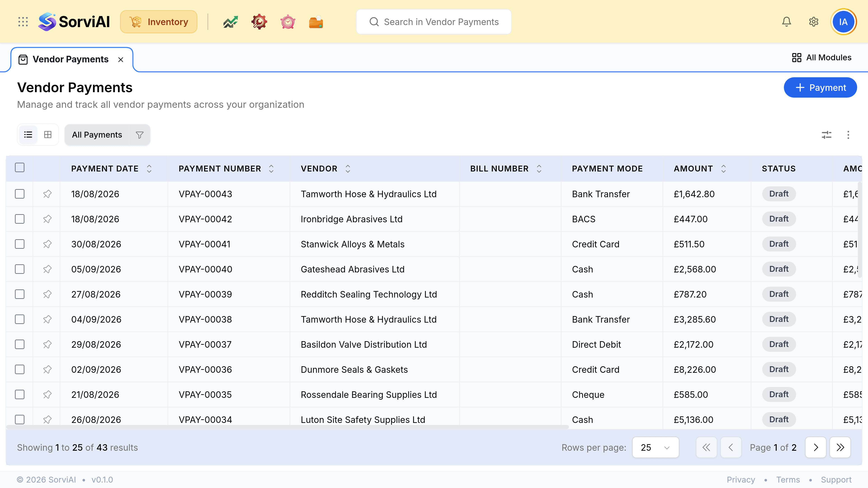Select the VPAY-00040 row checkbox
The height and width of the screenshot is (488, 868).
coord(20,269)
